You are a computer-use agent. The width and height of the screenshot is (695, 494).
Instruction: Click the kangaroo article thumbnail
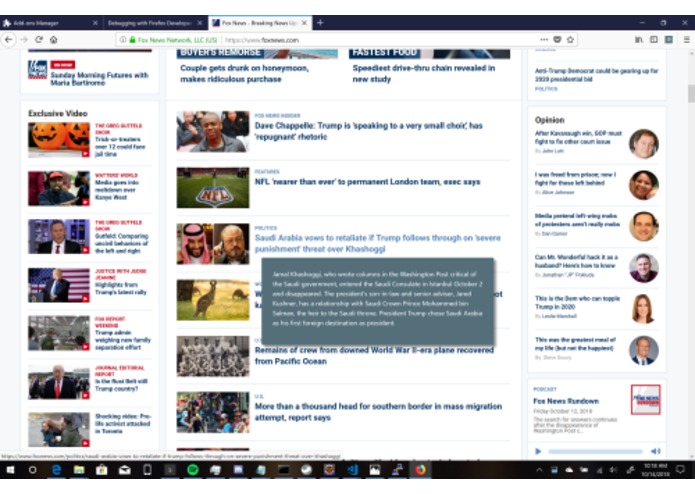[213, 300]
